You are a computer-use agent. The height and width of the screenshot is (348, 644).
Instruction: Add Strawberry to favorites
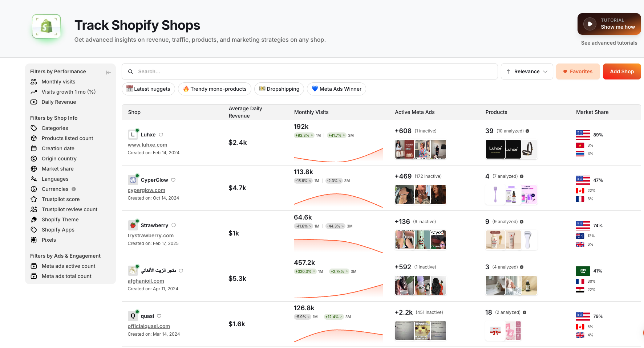(174, 225)
